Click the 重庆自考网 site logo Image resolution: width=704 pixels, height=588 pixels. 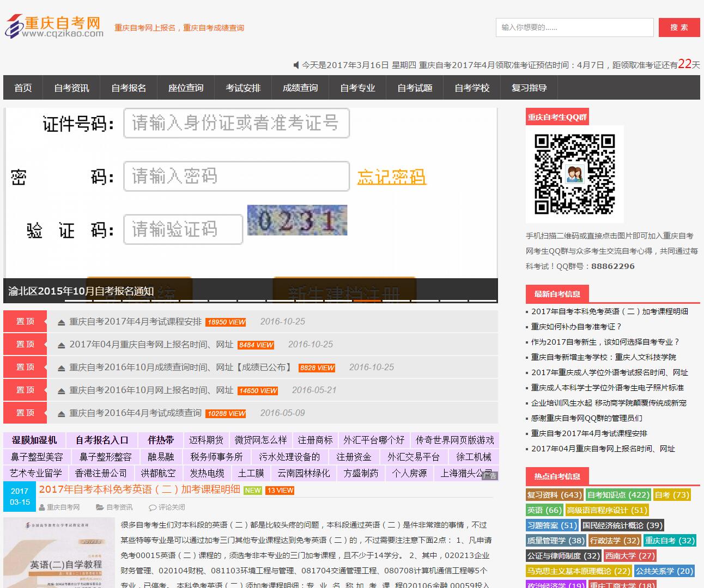tap(54, 27)
